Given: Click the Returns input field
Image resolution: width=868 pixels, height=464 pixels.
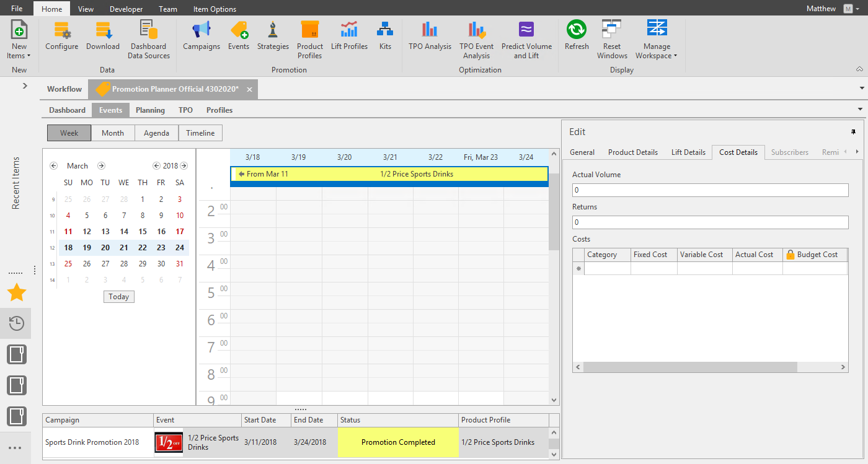Looking at the screenshot, I should coord(710,222).
